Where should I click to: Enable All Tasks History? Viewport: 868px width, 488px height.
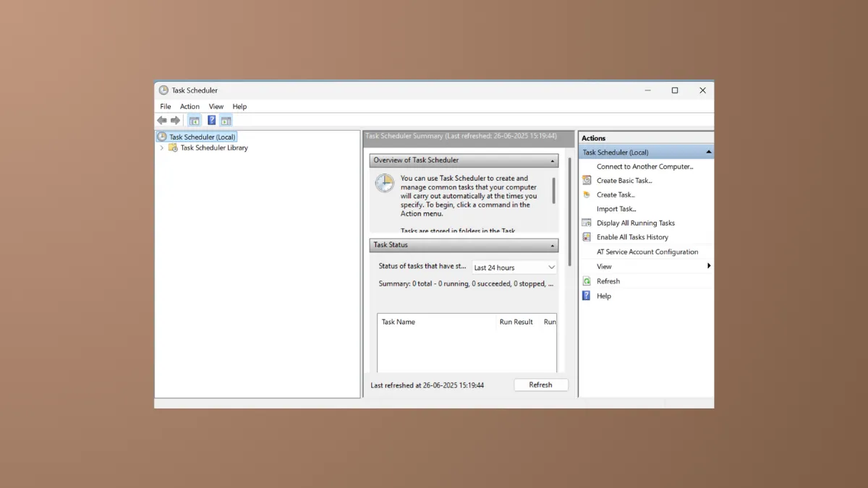click(x=632, y=237)
